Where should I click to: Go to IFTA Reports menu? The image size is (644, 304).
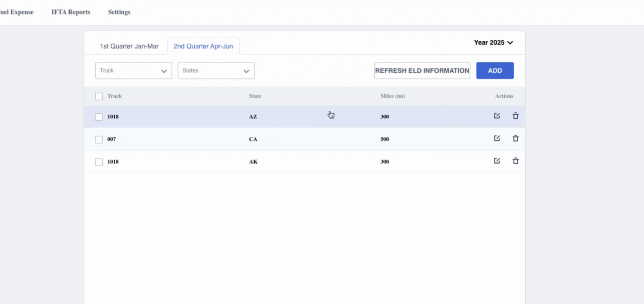point(71,12)
